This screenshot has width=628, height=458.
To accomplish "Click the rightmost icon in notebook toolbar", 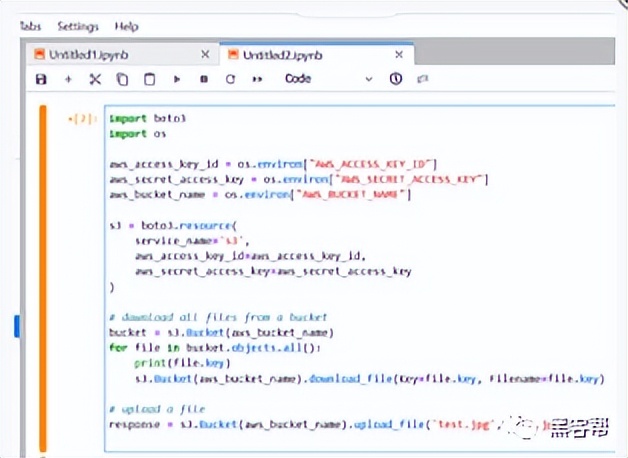I will [x=422, y=79].
